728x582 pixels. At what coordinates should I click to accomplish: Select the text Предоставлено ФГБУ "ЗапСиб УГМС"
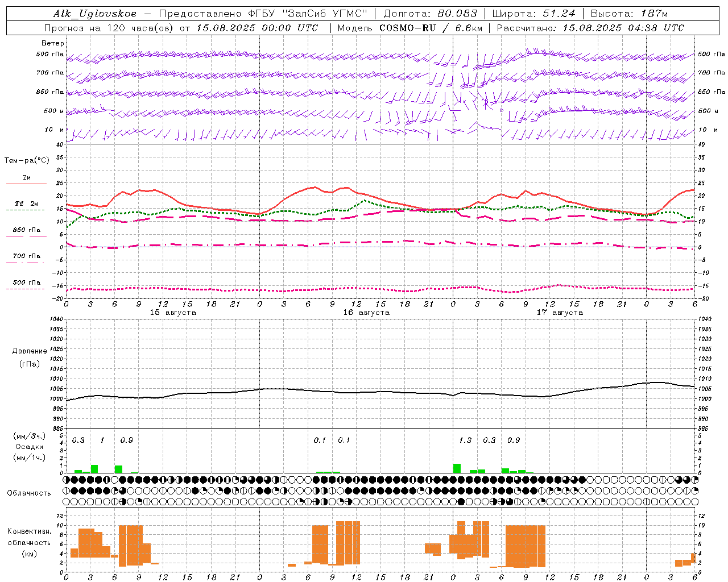263,14
